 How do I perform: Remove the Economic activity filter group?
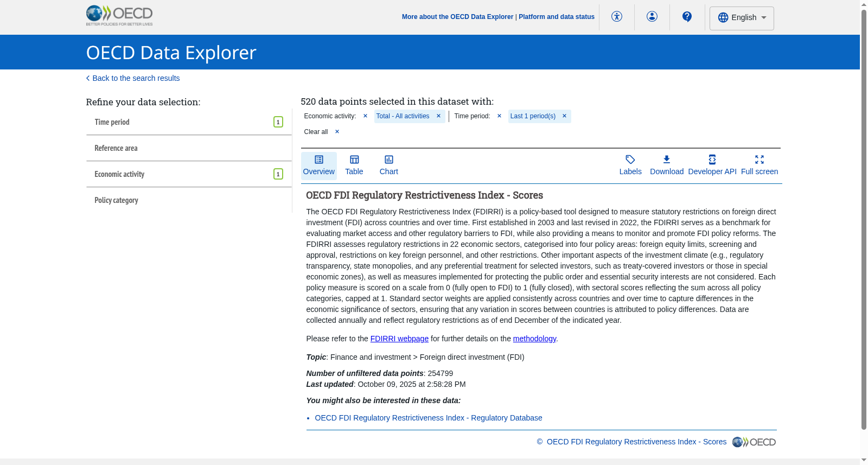365,116
